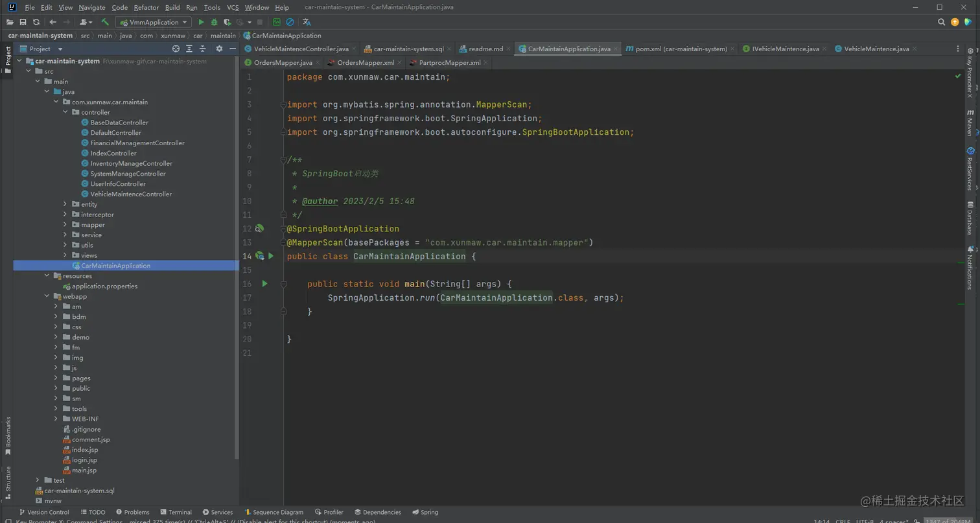Open the RestServices tool window
980x523 pixels.
pyautogui.click(x=970, y=169)
